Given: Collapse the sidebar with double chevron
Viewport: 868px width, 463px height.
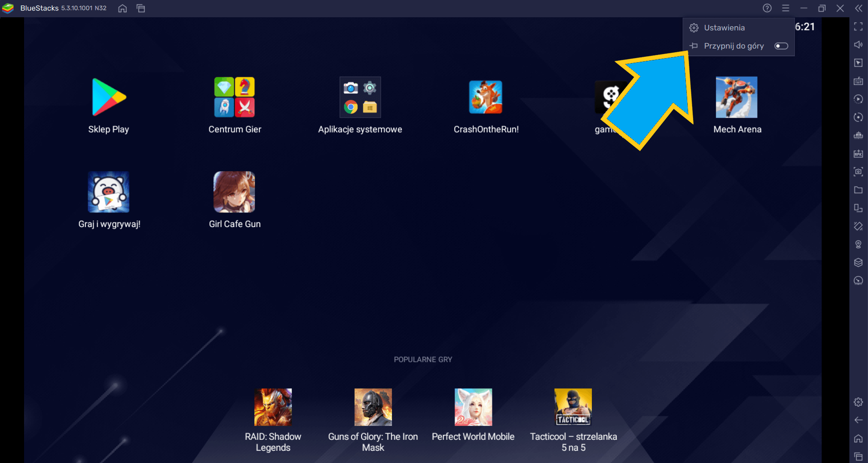Looking at the screenshot, I should click(858, 8).
